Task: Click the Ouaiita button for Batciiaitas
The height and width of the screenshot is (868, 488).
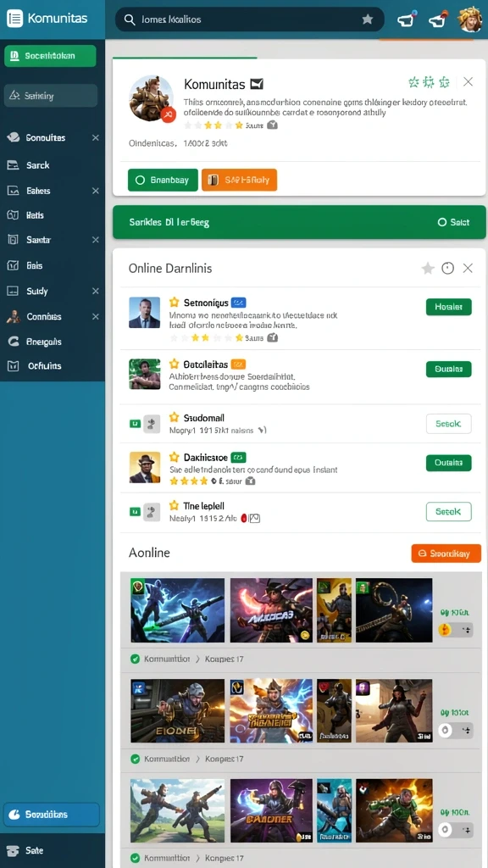Action: (449, 370)
